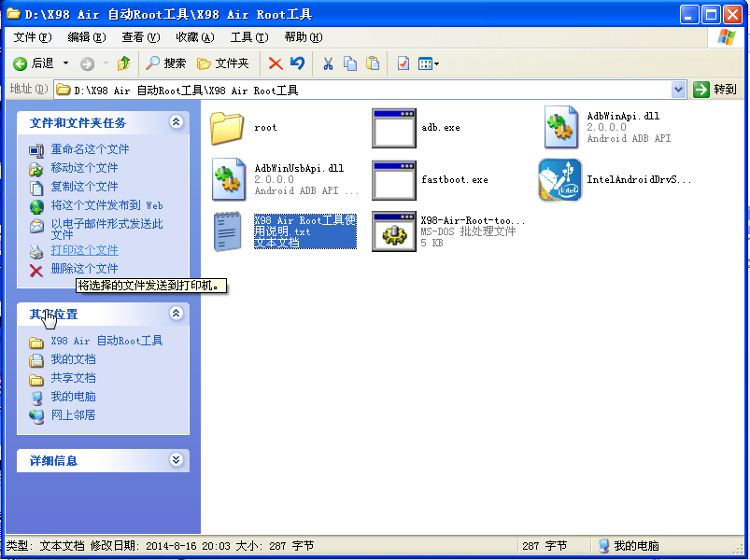This screenshot has width=750, height=560.
Task: Click the adb.exe file name text
Action: click(441, 128)
